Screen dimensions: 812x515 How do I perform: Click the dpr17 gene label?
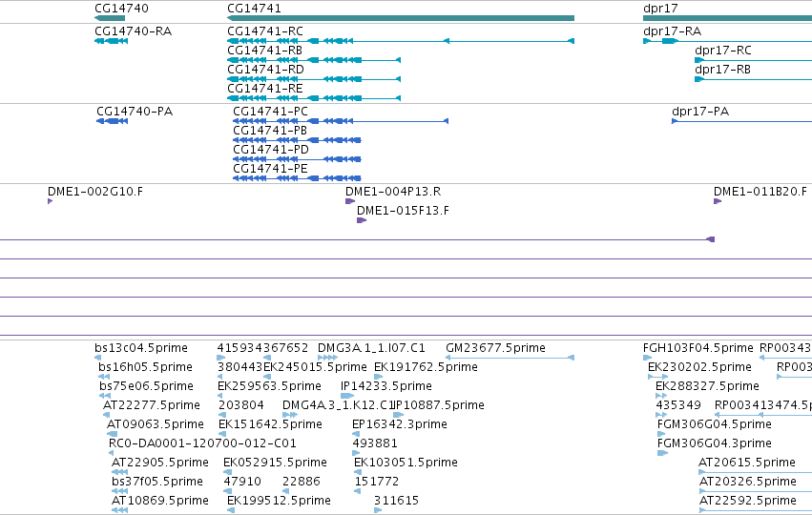point(660,9)
